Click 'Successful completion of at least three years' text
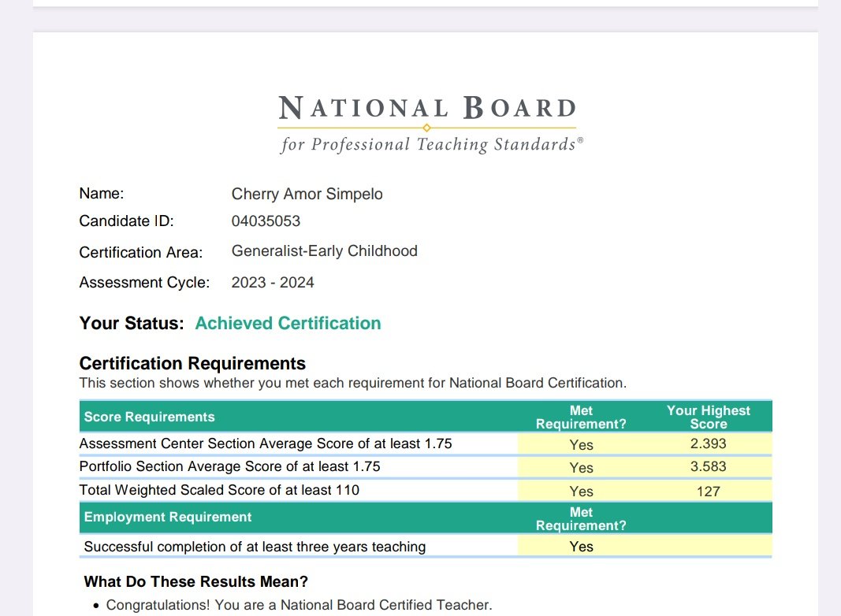The height and width of the screenshot is (616, 841). coord(255,547)
